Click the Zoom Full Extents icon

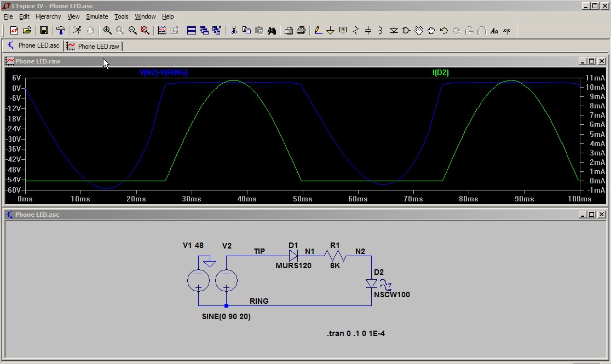pos(145,31)
